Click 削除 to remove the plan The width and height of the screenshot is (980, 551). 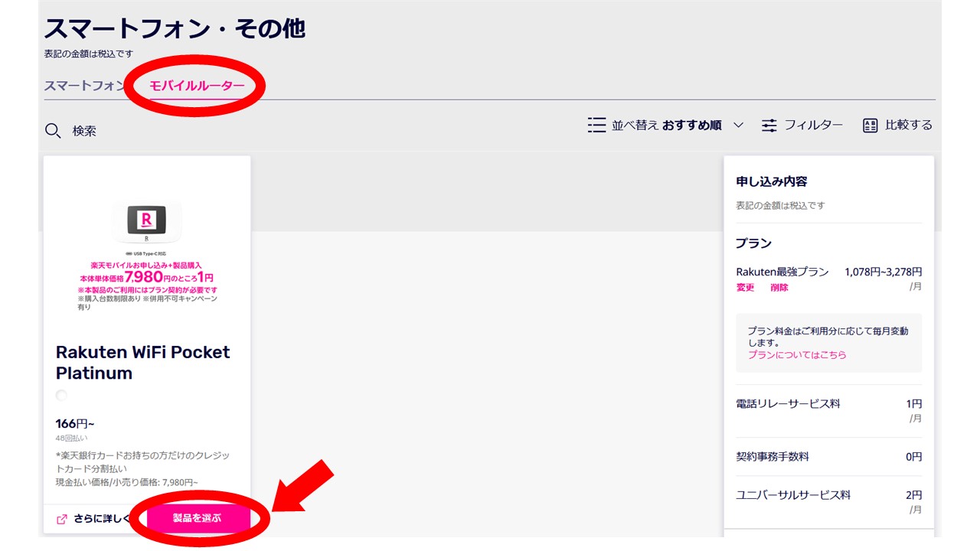tap(779, 288)
